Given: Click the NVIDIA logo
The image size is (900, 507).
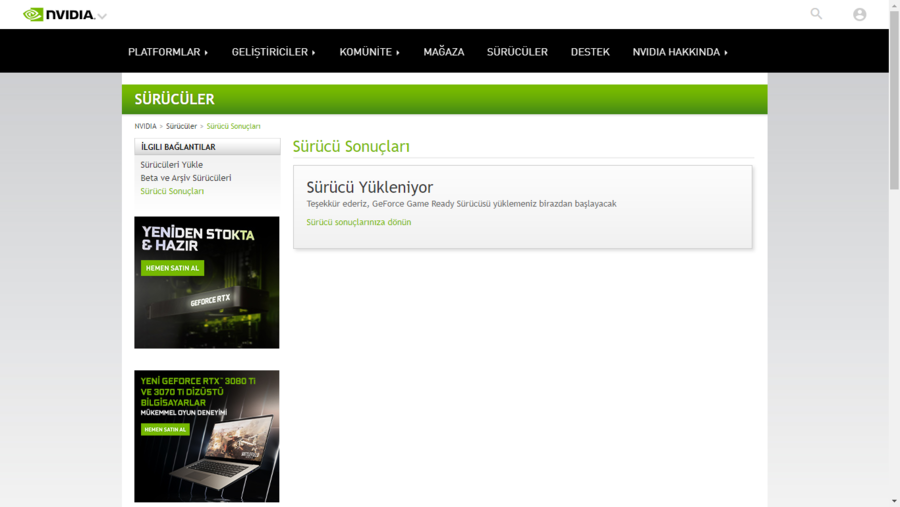Looking at the screenshot, I should click(59, 14).
